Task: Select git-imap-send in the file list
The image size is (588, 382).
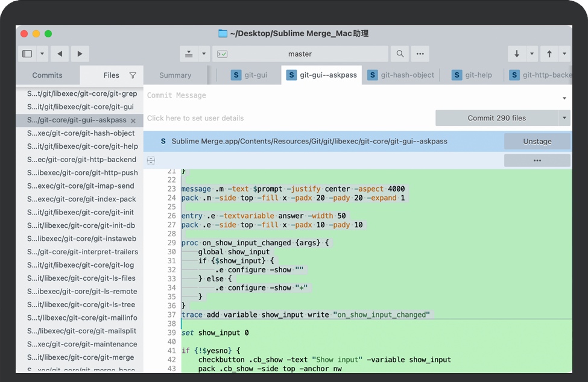Action: (x=81, y=186)
